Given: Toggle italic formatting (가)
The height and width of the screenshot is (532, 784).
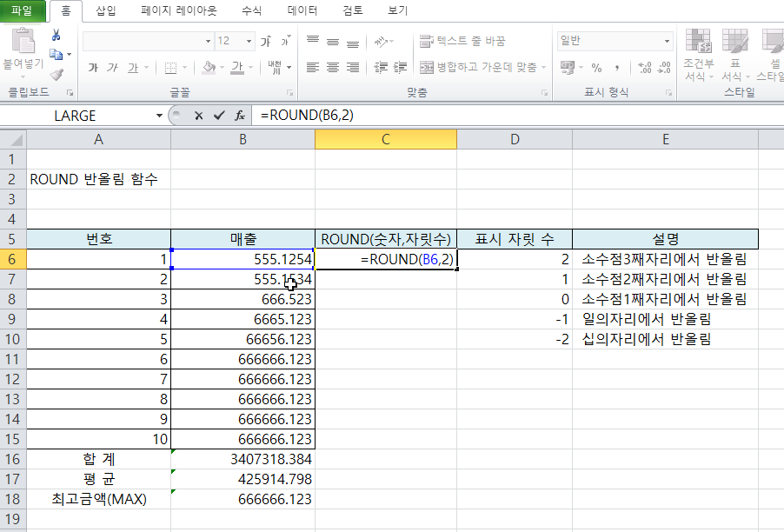Looking at the screenshot, I should 112,68.
